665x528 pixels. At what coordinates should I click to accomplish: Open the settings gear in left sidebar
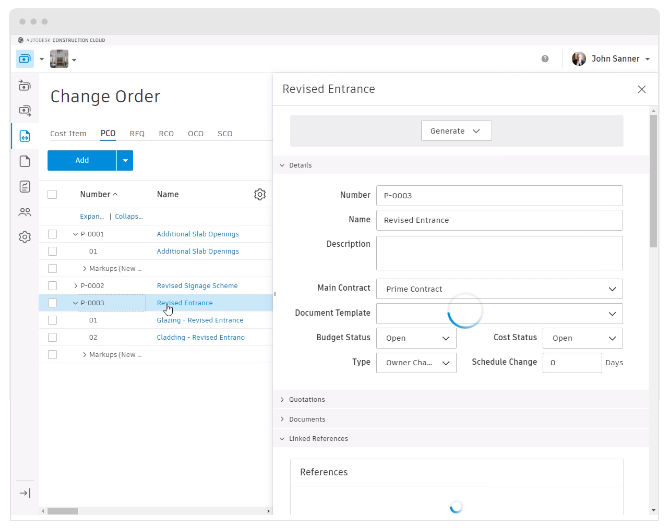point(25,237)
